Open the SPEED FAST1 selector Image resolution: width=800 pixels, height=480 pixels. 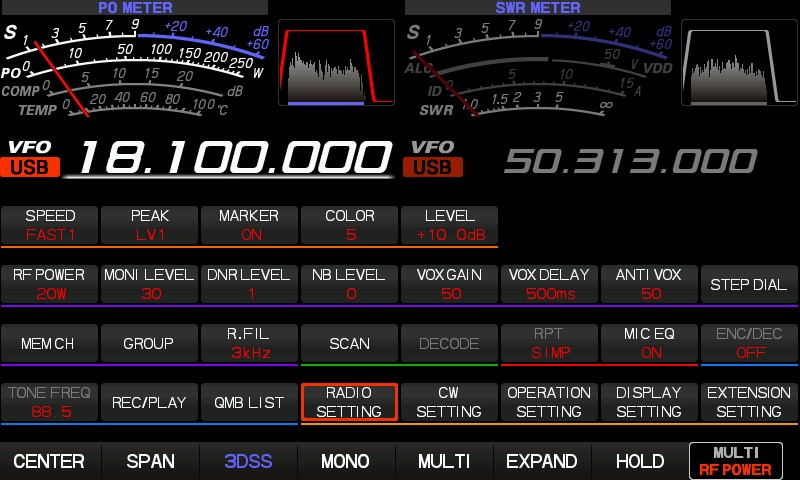50,225
